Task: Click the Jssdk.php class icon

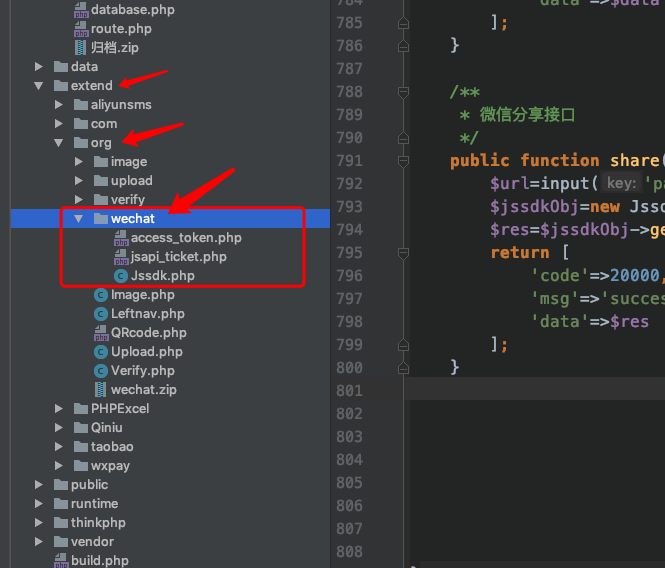Action: [121, 276]
